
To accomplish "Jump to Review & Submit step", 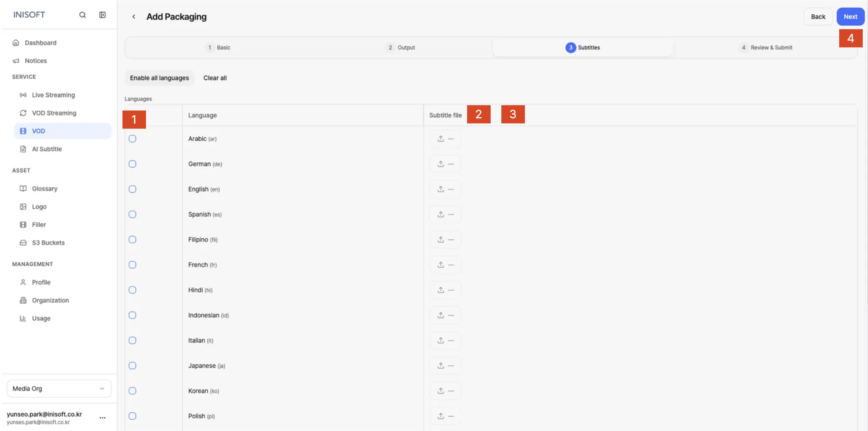I will 766,48.
